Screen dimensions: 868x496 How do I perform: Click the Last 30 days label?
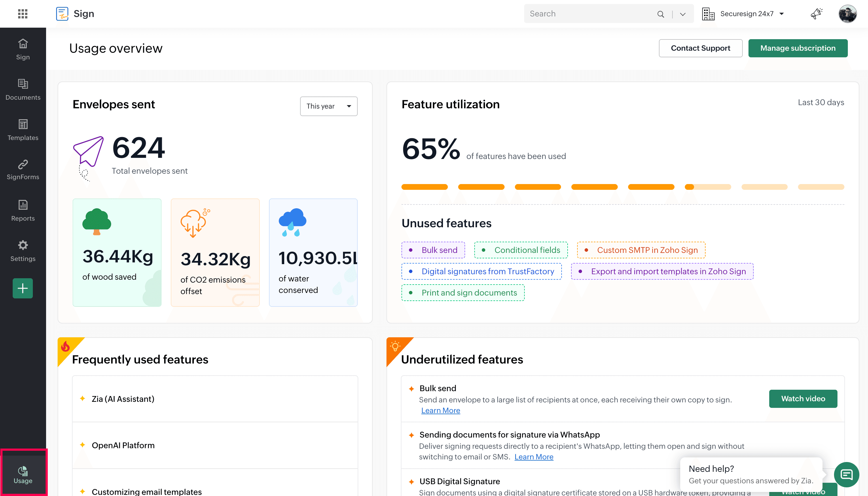(821, 103)
